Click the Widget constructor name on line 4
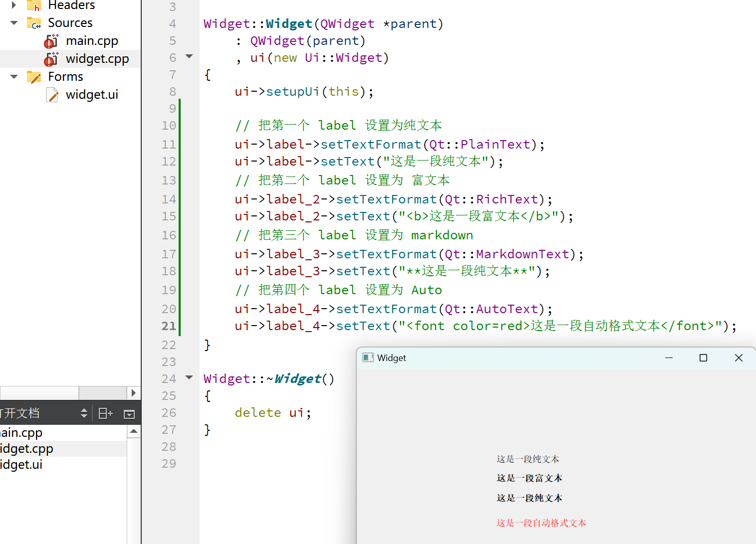756x544 pixels. click(289, 24)
